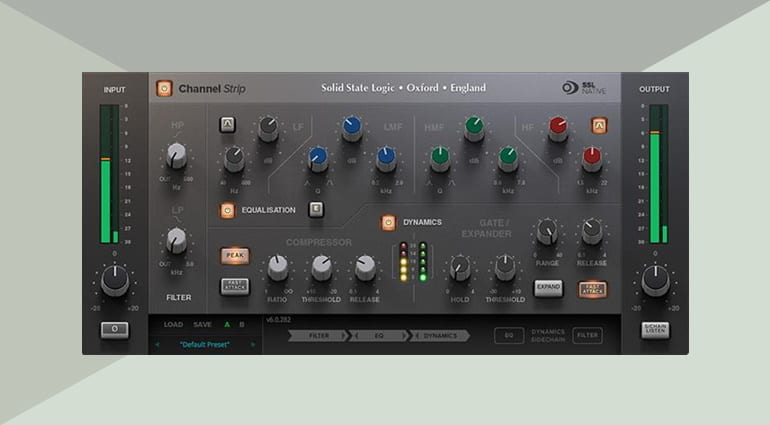The width and height of the screenshot is (770, 425).
Task: Click the blue LMF frequency kHz knob
Action: 386,158
